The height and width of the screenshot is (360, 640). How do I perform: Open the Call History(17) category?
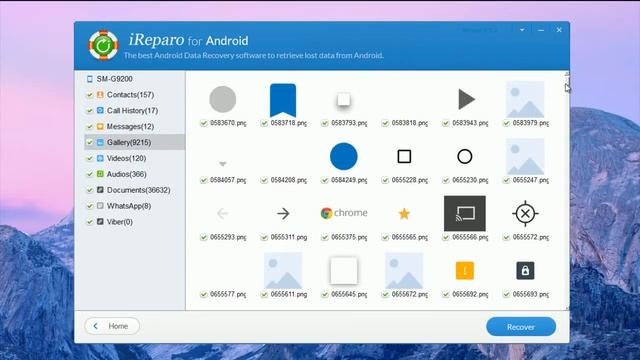point(132,111)
